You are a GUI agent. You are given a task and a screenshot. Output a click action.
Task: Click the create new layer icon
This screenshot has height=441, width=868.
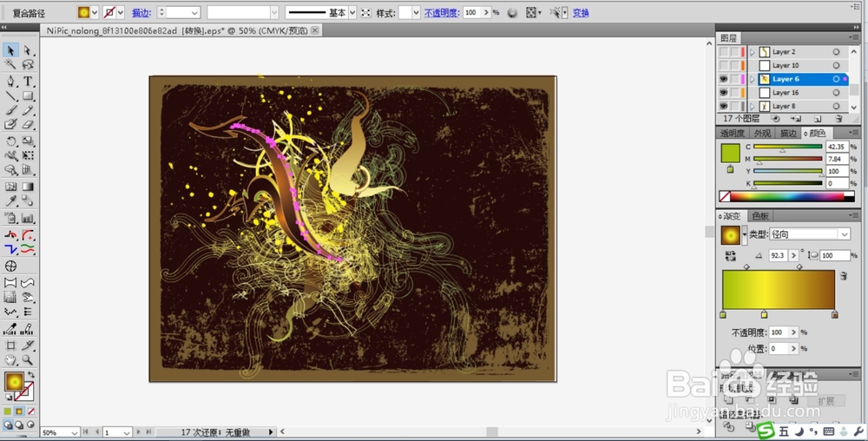[x=818, y=118]
